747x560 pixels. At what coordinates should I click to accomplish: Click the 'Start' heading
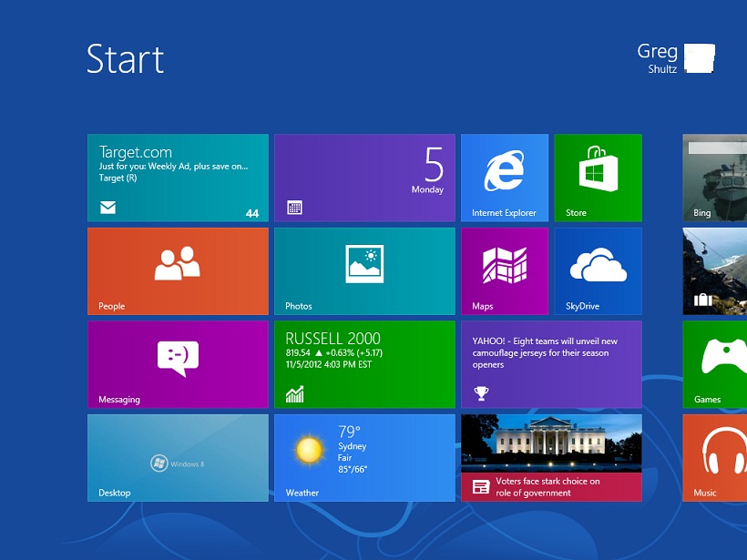tap(126, 59)
